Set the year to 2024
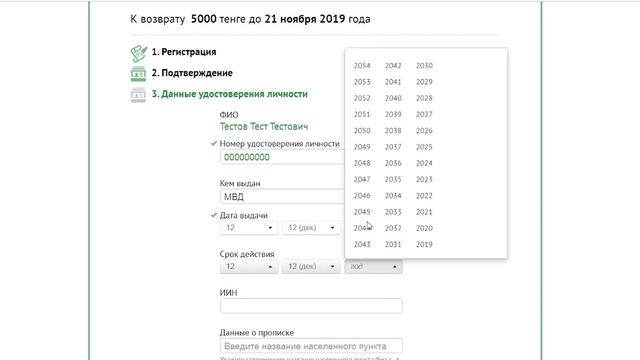The image size is (640, 360). click(424, 163)
